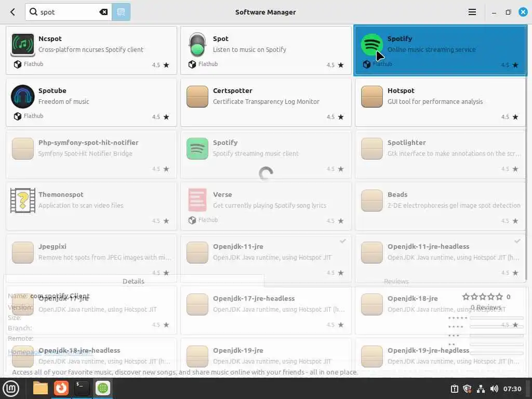Toggle search in descriptions button
Screen dimensions: 532x399
tap(121, 12)
